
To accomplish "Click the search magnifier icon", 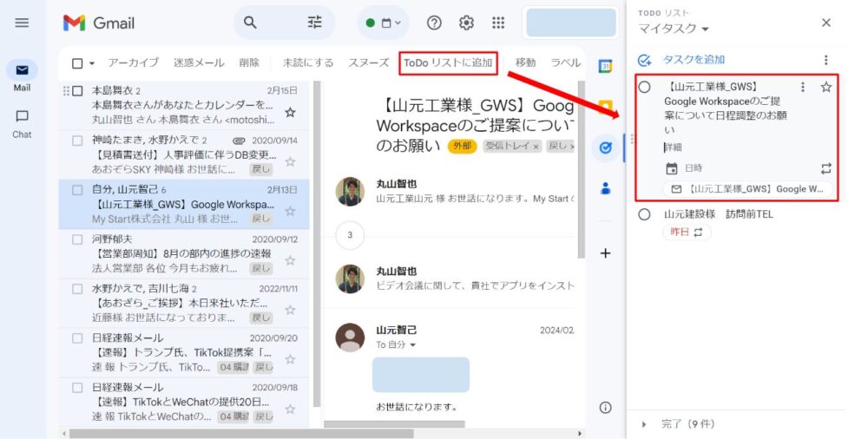I will pyautogui.click(x=250, y=23).
